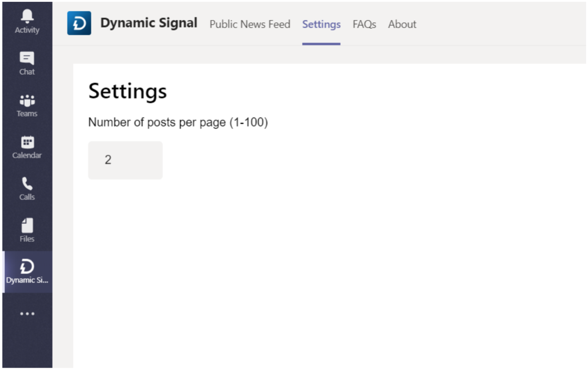Open the Activity bell icon
The height and width of the screenshot is (370, 588).
click(27, 22)
